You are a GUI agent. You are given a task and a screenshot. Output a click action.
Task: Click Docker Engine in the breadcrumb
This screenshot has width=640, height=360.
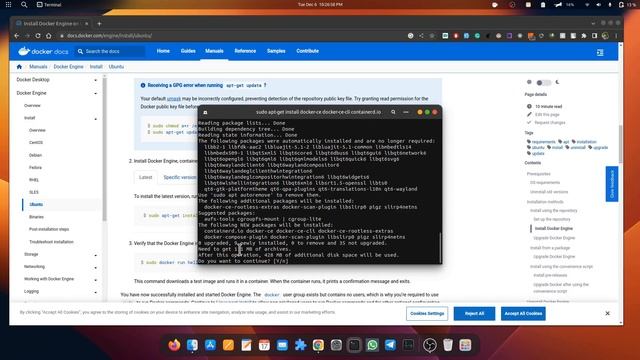click(x=68, y=67)
